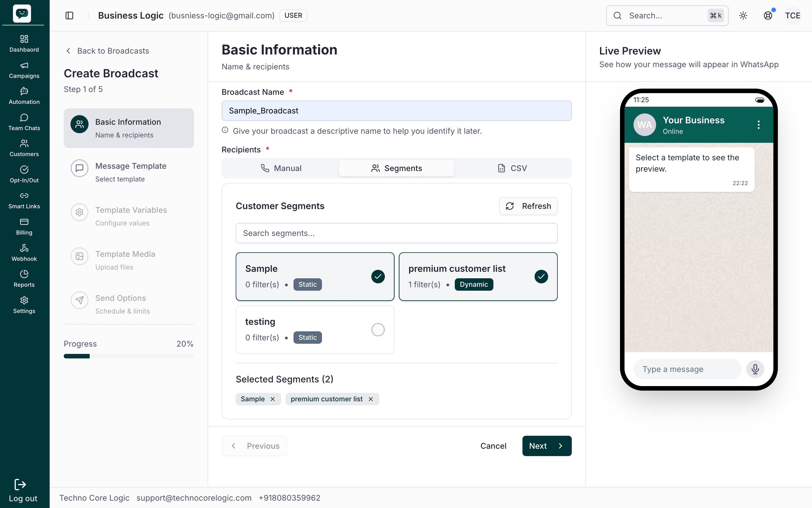Click the Static tag on Sample
Image resolution: width=812 pixels, height=508 pixels.
(x=308, y=284)
